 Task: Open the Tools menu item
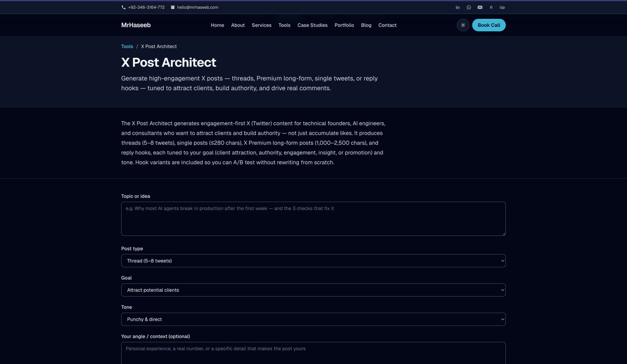tap(284, 25)
